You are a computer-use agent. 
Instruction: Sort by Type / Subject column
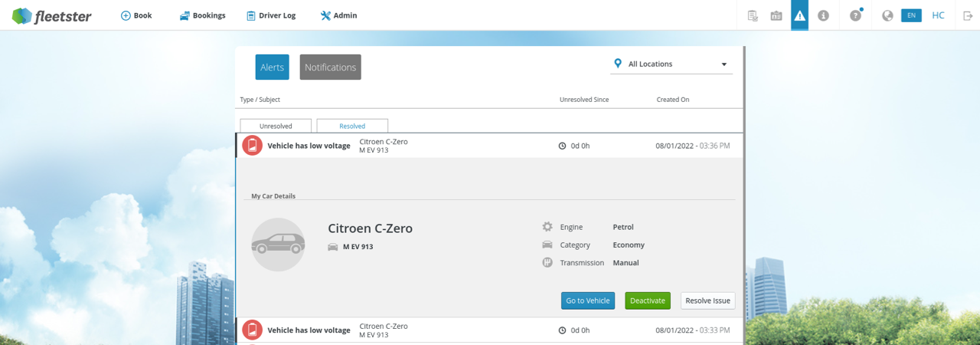point(260,100)
